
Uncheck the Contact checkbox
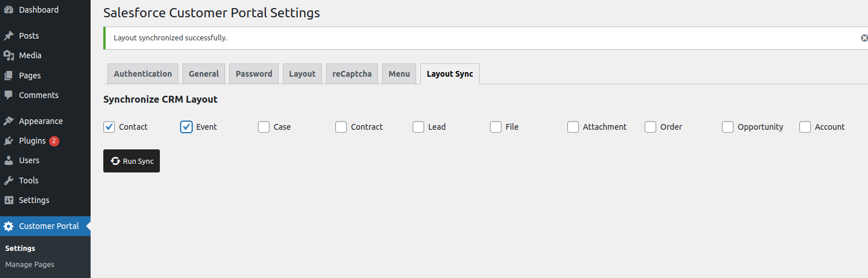coord(109,127)
